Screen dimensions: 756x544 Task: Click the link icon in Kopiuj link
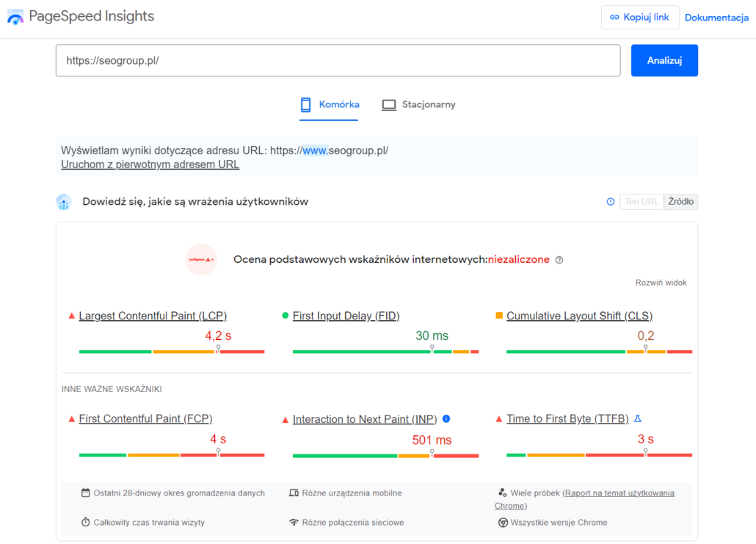click(614, 18)
